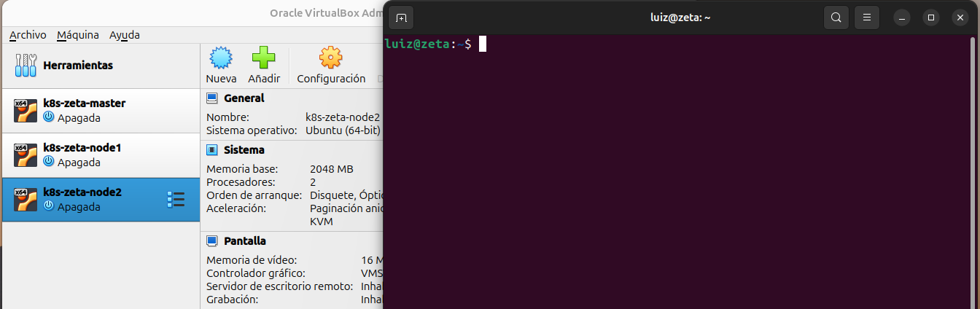Screen dimensions: 980x309
Task: Open the Máquina menu
Action: tap(78, 35)
